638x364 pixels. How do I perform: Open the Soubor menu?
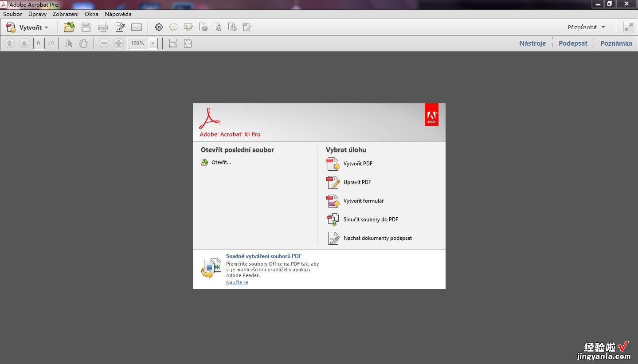(12, 14)
